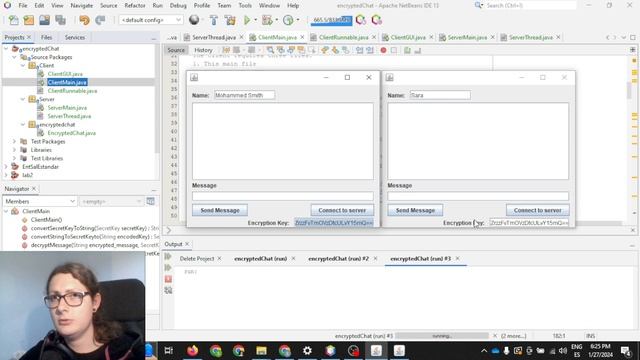This screenshot has width=640, height=360.
Task: Open the Navigate menu
Action: click(82, 6)
